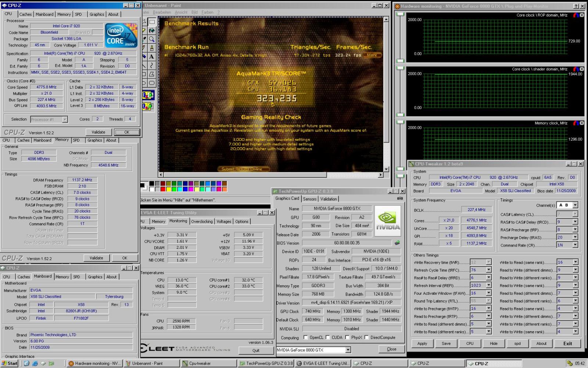Open the Bearbeiten menu in Paint

click(162, 12)
